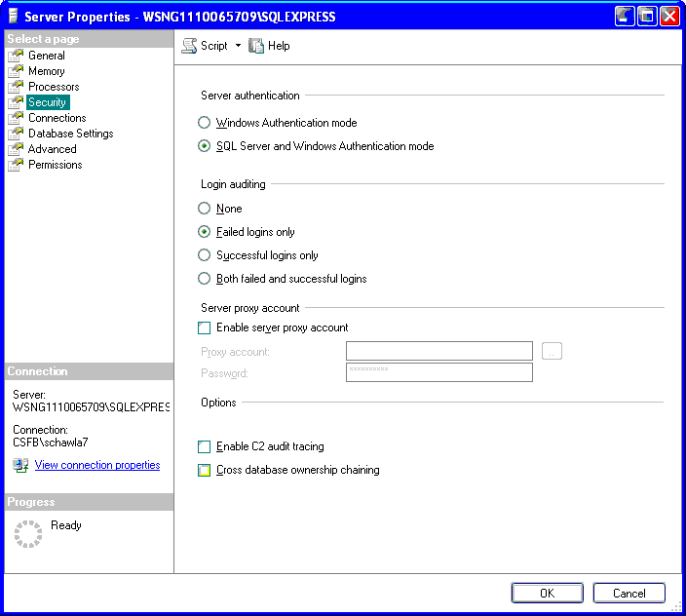Click the Login auditing section label
Image resolution: width=686 pixels, height=616 pixels.
[233, 184]
